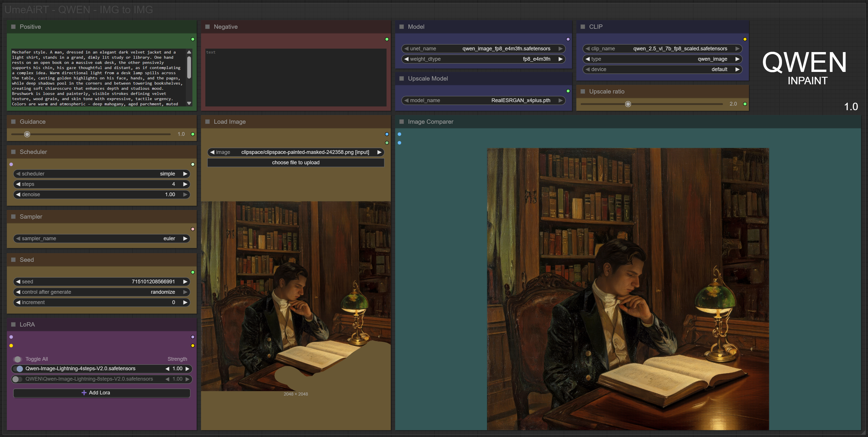Open the unet_name model dropdown
The width and height of the screenshot is (868, 437).
click(483, 49)
